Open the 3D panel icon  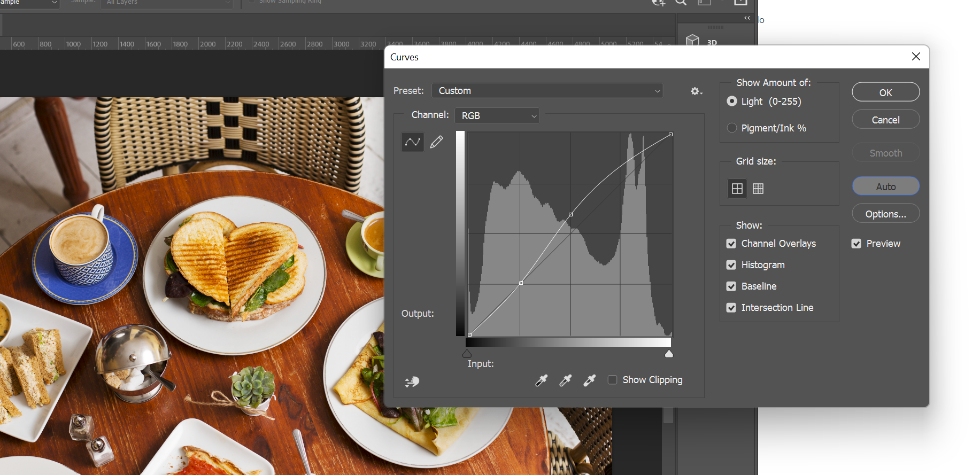point(693,41)
